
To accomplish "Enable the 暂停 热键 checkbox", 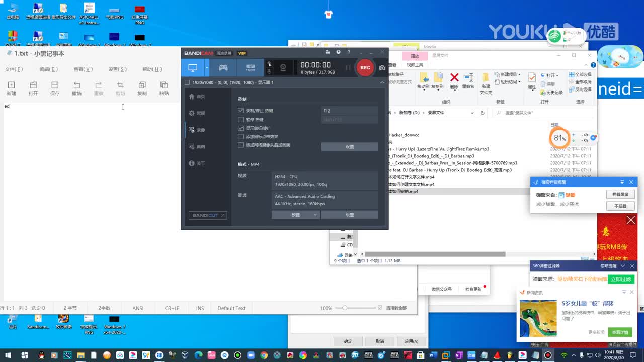I will point(240,119).
